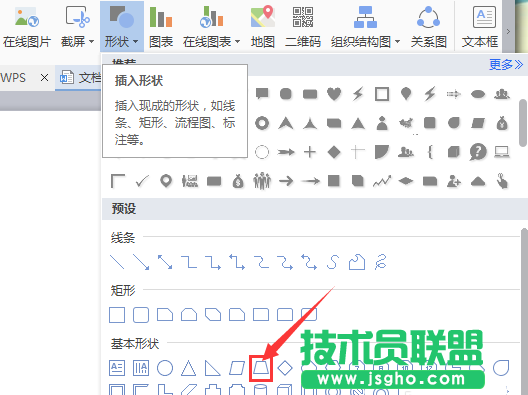Select the pointing hand shape
528x395 pixels.
[502, 181]
